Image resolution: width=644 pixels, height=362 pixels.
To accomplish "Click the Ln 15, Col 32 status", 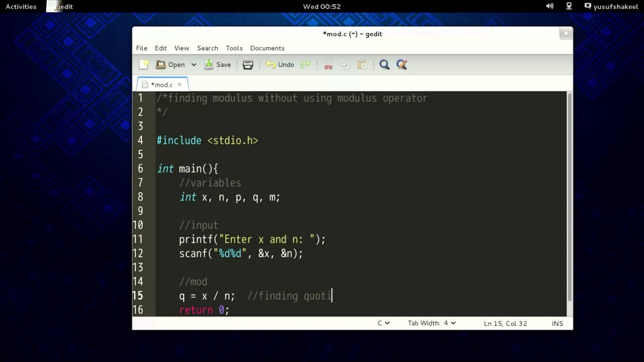I will [505, 323].
